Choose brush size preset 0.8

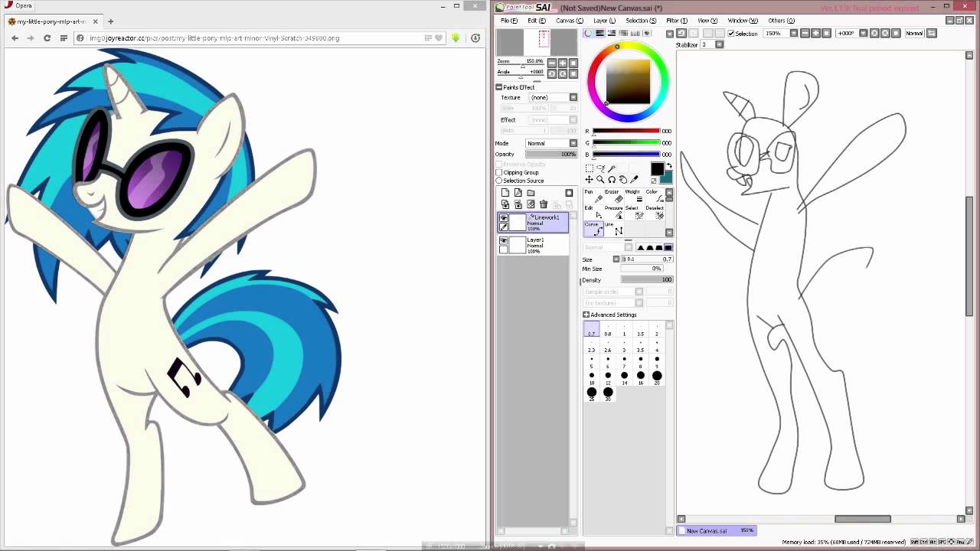pyautogui.click(x=608, y=331)
